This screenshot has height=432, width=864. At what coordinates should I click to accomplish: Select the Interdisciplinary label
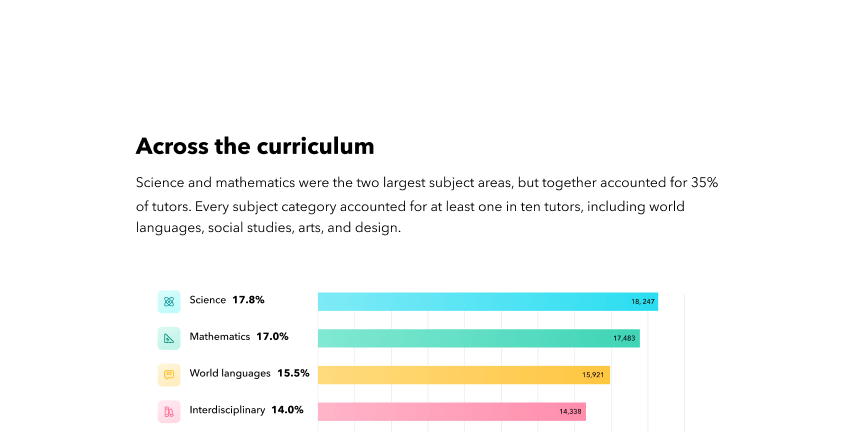click(227, 410)
